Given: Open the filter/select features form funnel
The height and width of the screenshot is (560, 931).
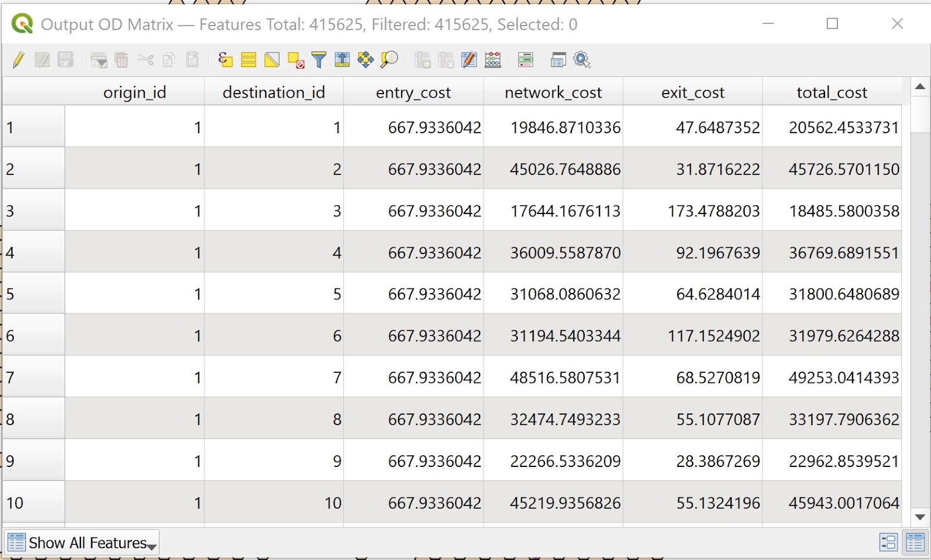Looking at the screenshot, I should click(319, 60).
